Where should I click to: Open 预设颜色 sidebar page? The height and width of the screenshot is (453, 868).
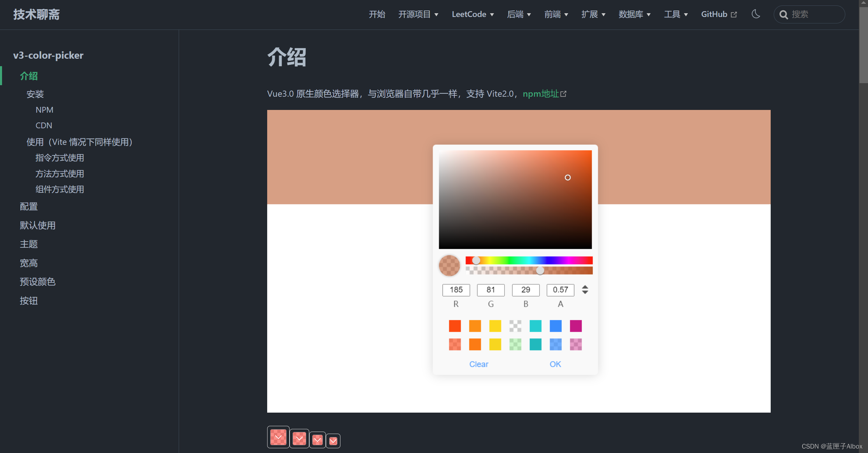click(x=38, y=282)
